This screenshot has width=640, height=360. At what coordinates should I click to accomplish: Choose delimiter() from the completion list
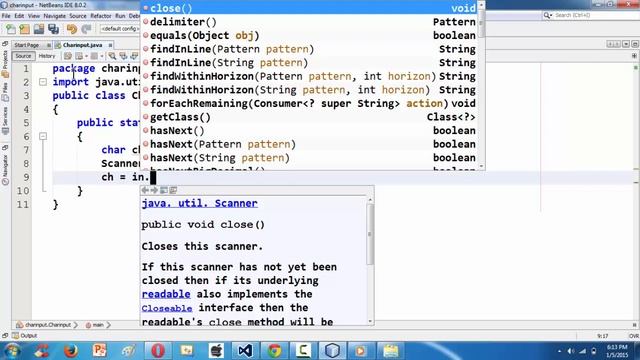(x=309, y=22)
